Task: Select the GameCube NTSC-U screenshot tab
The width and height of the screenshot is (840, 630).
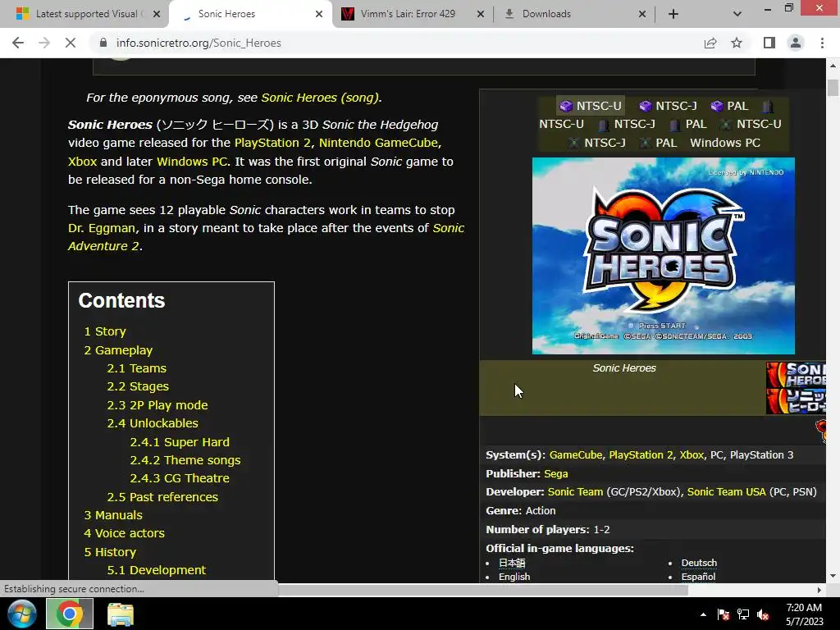Action: pyautogui.click(x=591, y=106)
